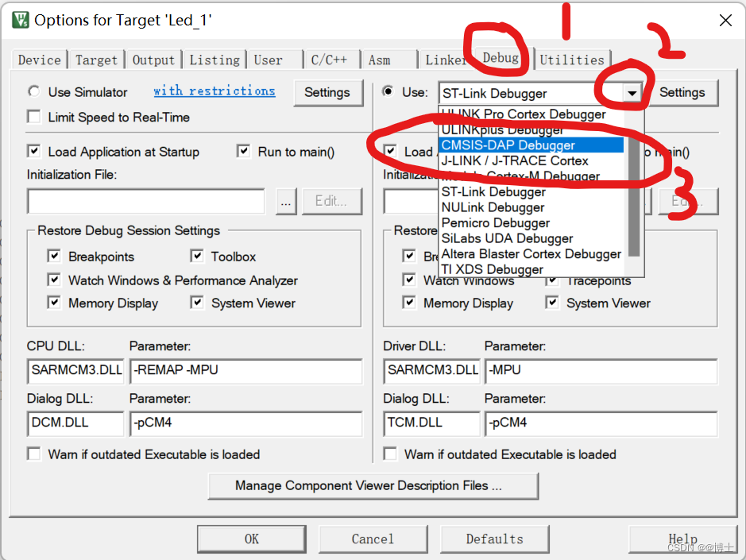Toggle simulator Breakpoints checkbox

pos(54,256)
